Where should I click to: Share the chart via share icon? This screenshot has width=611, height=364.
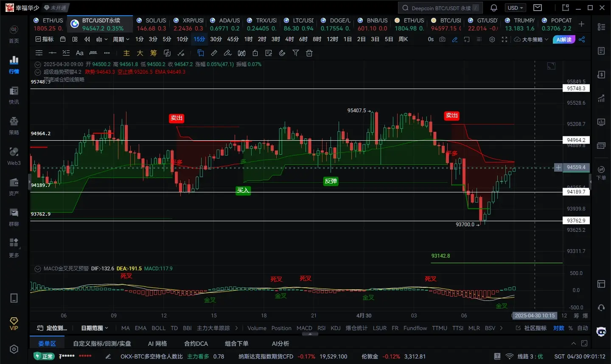coord(582,39)
